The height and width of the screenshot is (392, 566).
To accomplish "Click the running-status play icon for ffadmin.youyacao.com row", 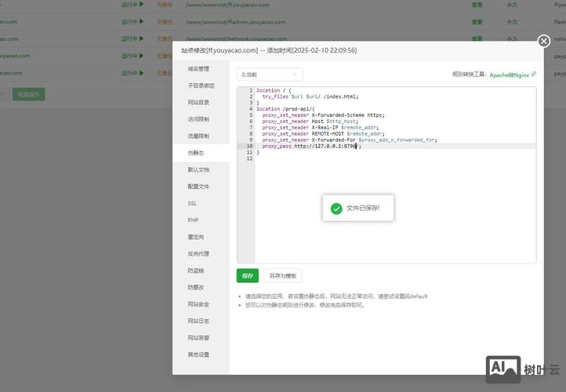I will pos(141,21).
